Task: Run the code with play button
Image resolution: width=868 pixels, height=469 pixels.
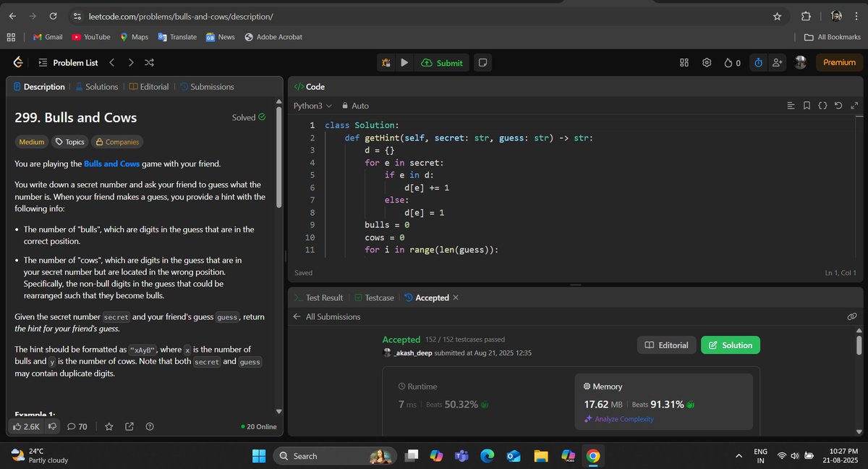Action: coord(404,63)
